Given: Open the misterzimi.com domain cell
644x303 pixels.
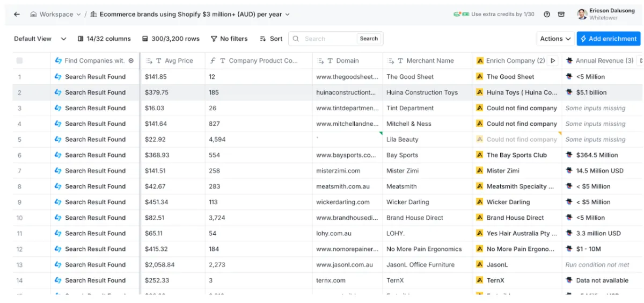Looking at the screenshot, I should click(x=347, y=171).
